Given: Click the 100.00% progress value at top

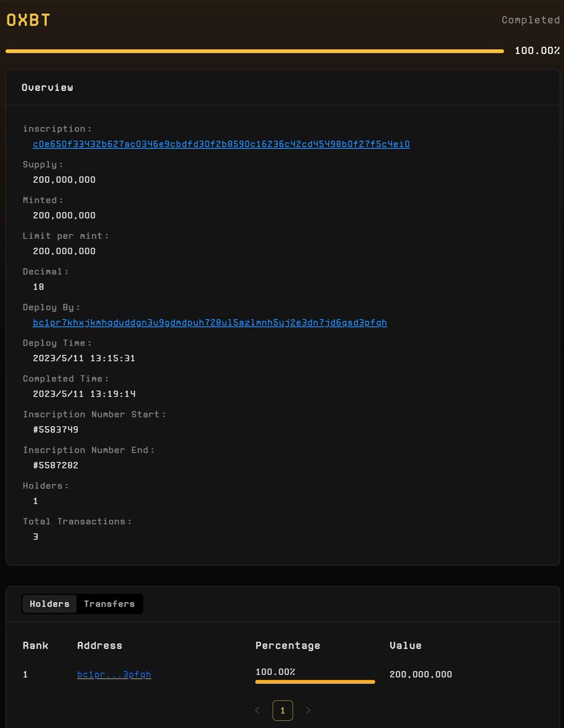Looking at the screenshot, I should point(537,51).
